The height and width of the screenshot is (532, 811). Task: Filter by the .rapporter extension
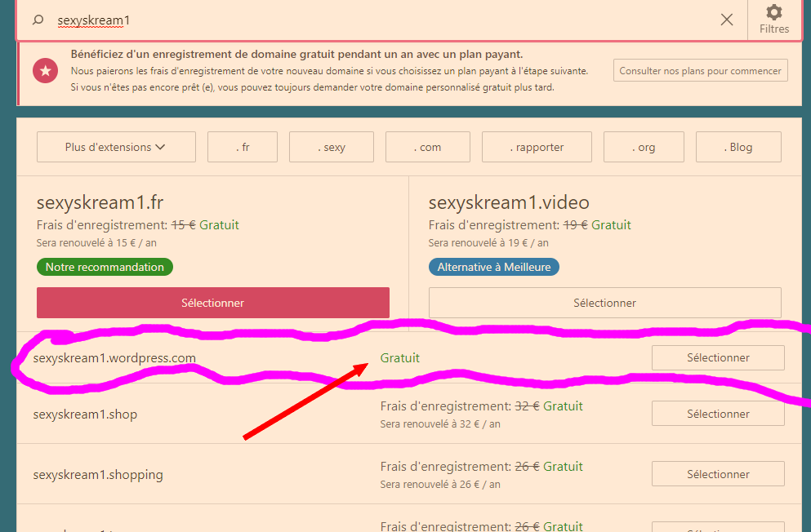[x=537, y=147]
